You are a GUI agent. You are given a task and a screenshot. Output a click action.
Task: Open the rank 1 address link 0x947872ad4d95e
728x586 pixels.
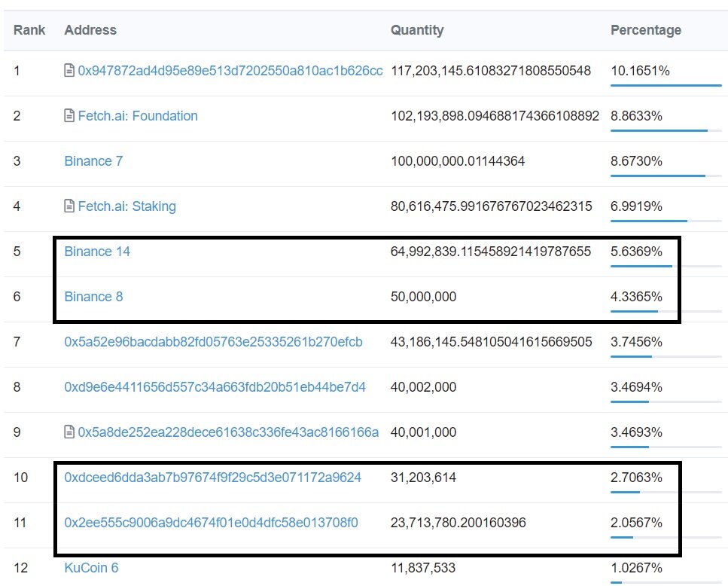230,71
